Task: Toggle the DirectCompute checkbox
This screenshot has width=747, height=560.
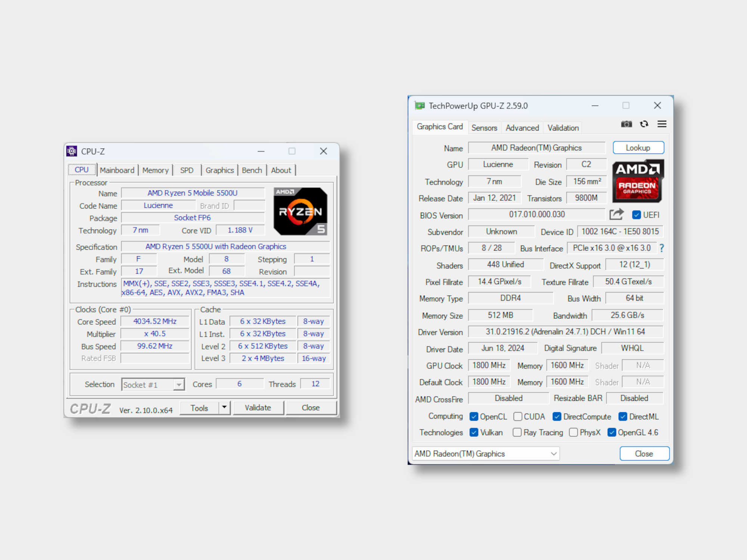Action: (x=557, y=417)
